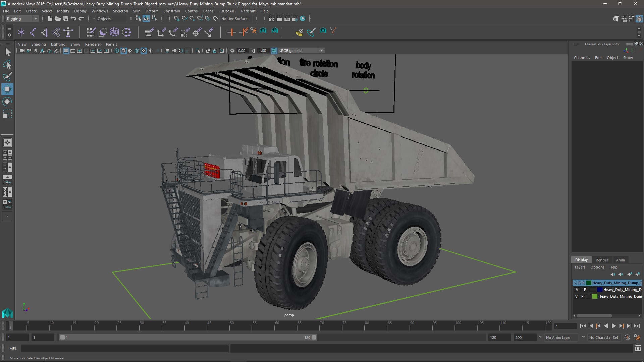Click the Quick Rig humanoid shelf icon
644x362 pixels.
(68, 32)
